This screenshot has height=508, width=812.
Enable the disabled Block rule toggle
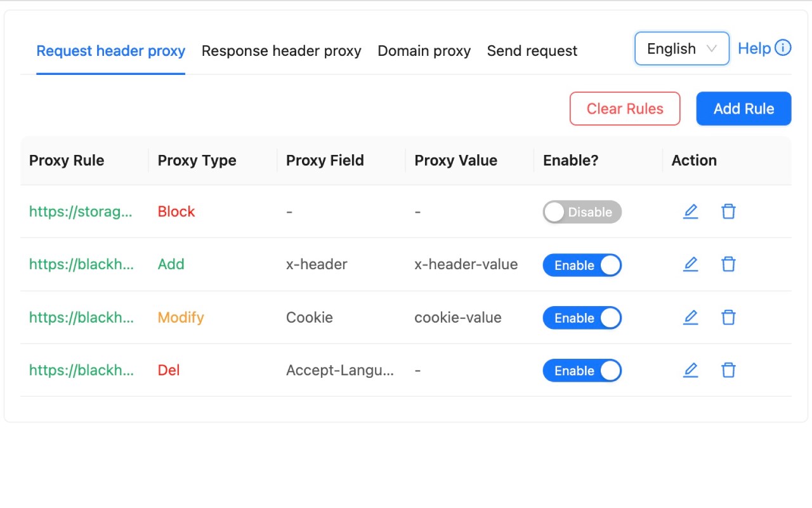click(582, 212)
